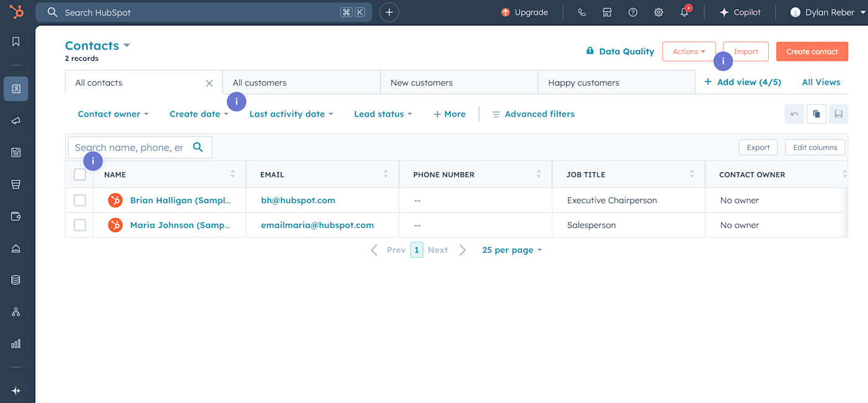Tick the select-all checkbox in table header

80,175
